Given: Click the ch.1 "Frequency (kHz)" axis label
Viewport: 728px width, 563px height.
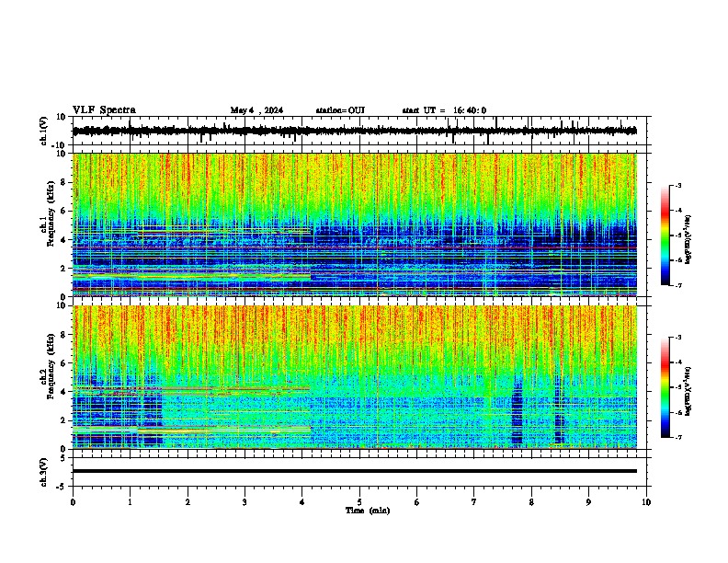Looking at the screenshot, I should click(51, 213).
